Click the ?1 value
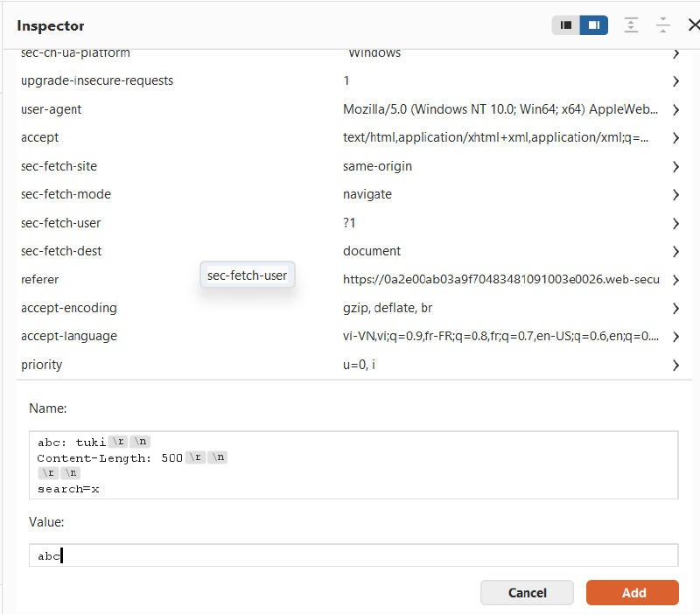700x614 pixels. click(x=349, y=223)
